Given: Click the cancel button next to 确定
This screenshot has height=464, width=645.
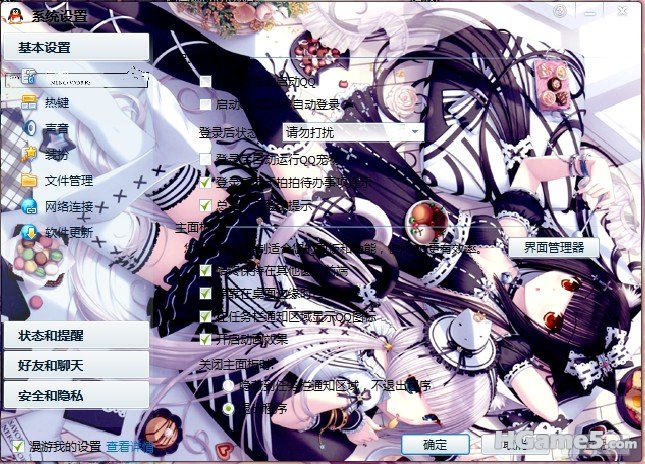Looking at the screenshot, I should pyautogui.click(x=516, y=444).
